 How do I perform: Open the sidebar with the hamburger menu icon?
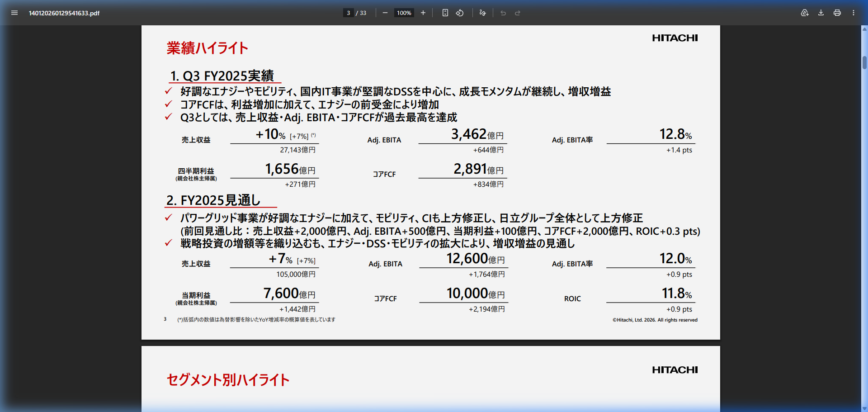[x=14, y=13]
